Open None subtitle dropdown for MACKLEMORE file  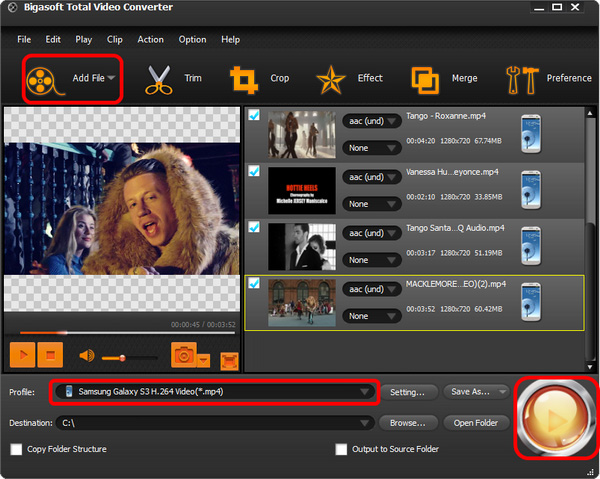[372, 316]
